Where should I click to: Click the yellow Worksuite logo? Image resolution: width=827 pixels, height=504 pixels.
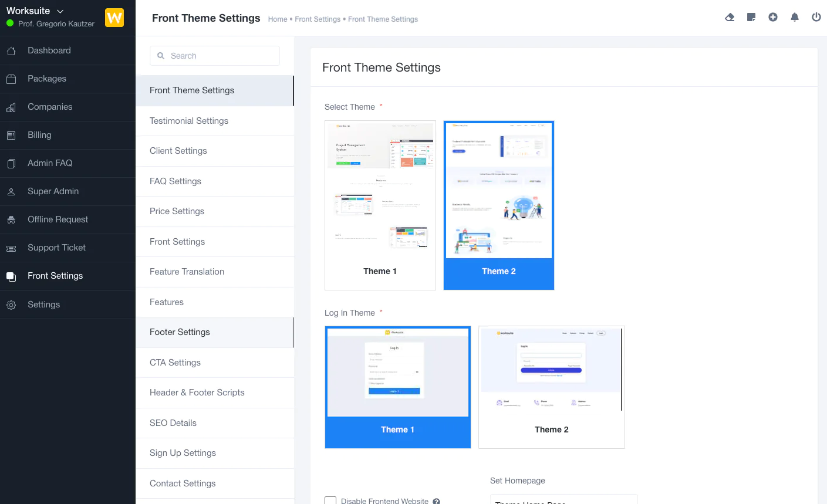(x=114, y=18)
